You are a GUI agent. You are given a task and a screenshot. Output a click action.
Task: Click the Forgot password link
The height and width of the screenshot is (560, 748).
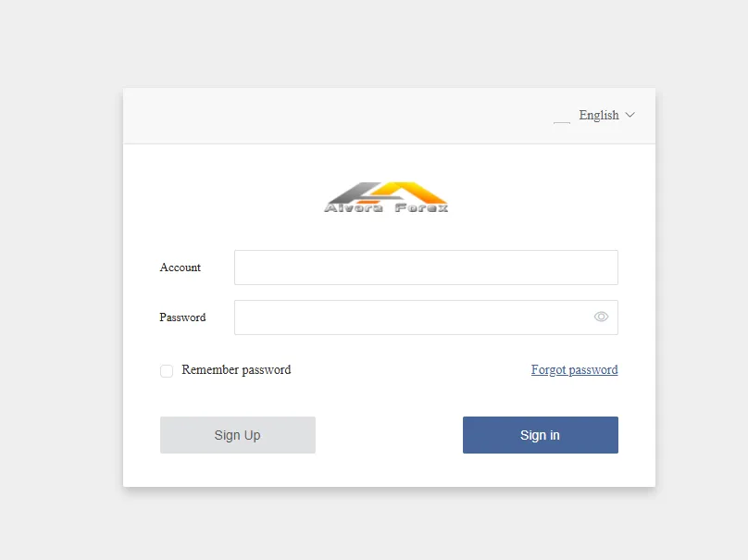coord(574,369)
